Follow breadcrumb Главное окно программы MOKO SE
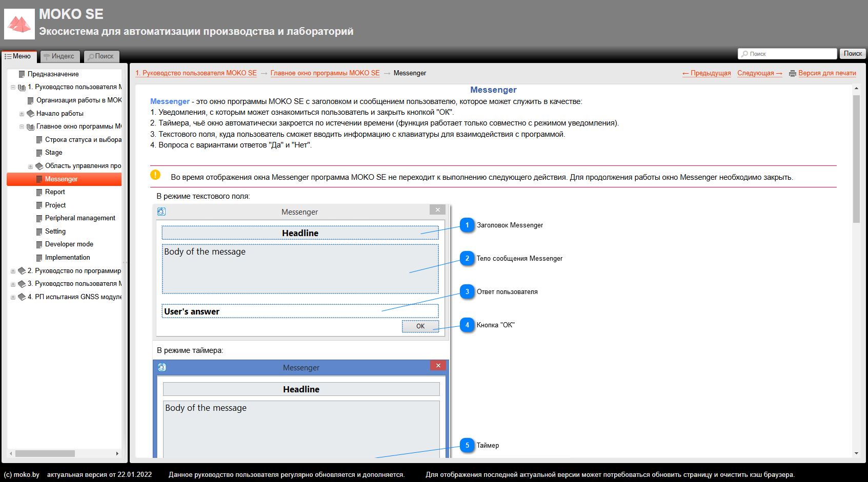The width and height of the screenshot is (868, 482). (325, 73)
